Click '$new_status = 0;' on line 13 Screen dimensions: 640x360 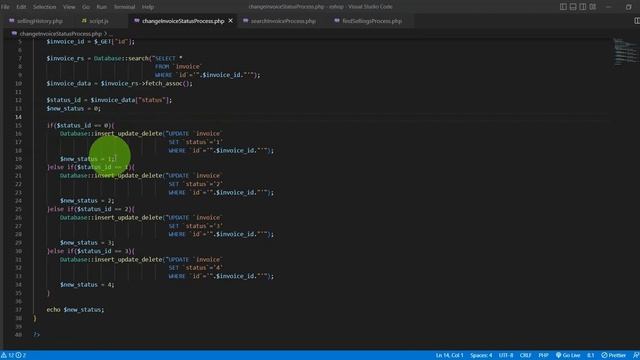[73, 109]
